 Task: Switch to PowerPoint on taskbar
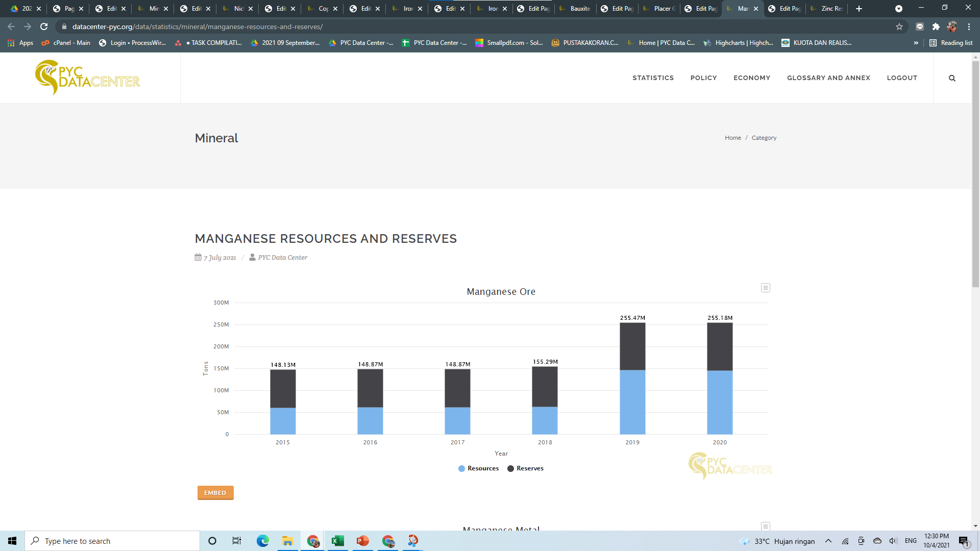(x=362, y=541)
